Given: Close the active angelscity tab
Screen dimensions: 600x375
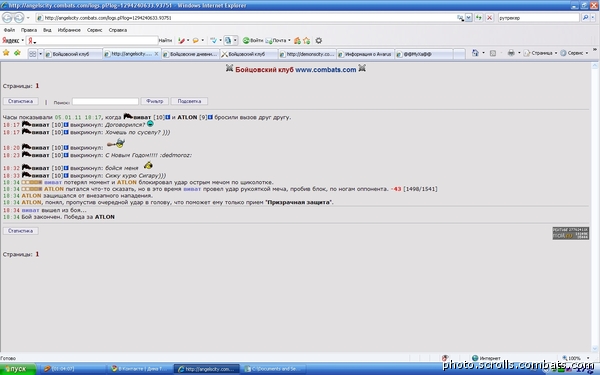Looking at the screenshot, I should pos(156,54).
